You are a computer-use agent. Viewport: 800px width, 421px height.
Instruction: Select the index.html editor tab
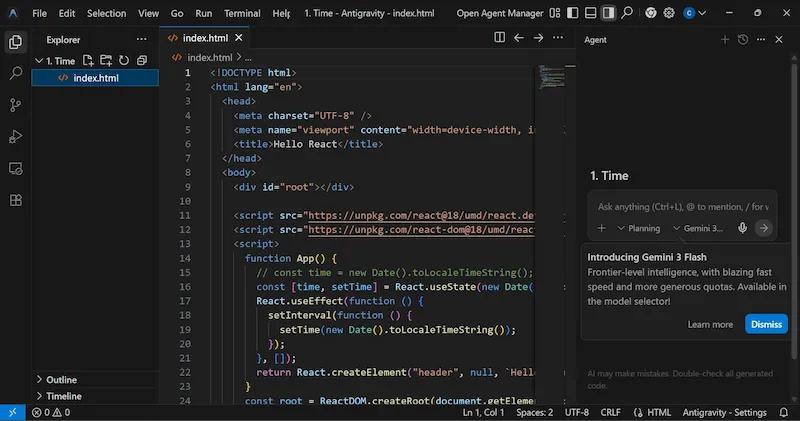pyautogui.click(x=204, y=38)
